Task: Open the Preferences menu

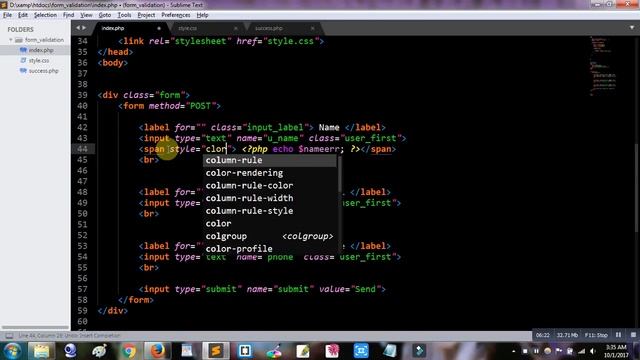Action: (x=176, y=15)
